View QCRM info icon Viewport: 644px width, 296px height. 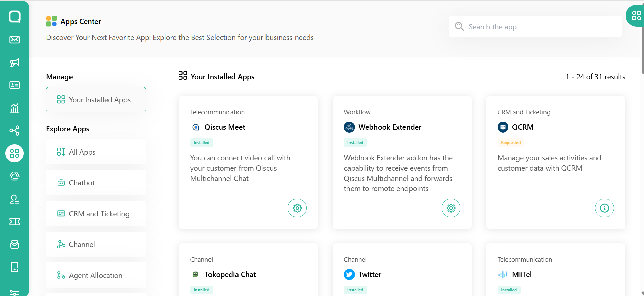604,208
